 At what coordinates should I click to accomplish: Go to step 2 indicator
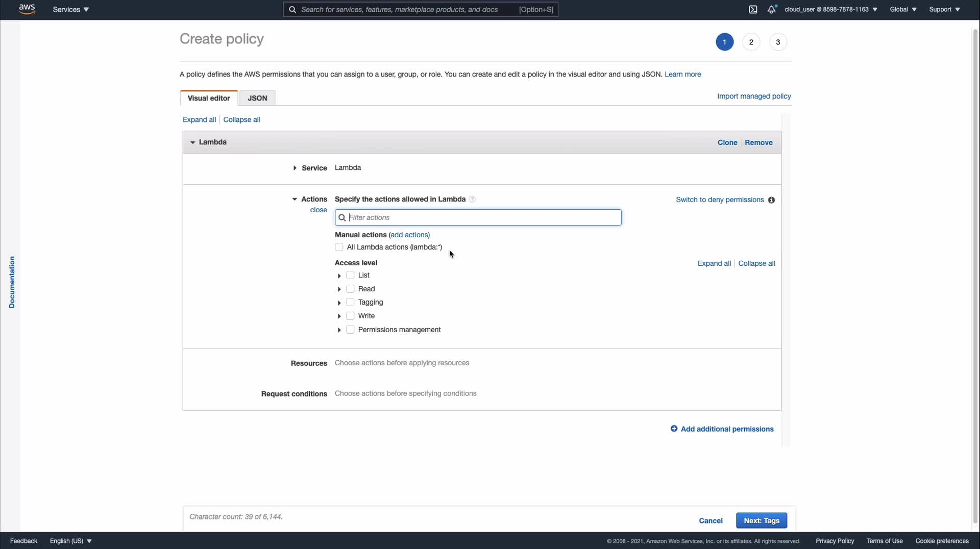point(751,42)
